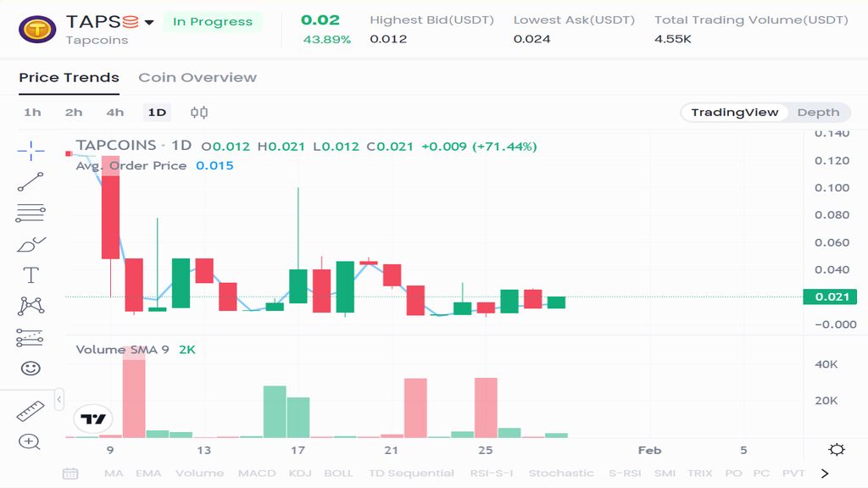This screenshot has width=868, height=488.
Task: Enable the TRIX indicator
Action: coord(700,474)
